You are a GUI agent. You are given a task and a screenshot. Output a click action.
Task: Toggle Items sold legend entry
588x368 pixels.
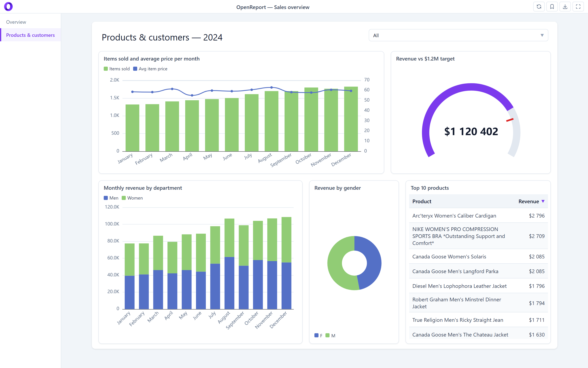(117, 69)
